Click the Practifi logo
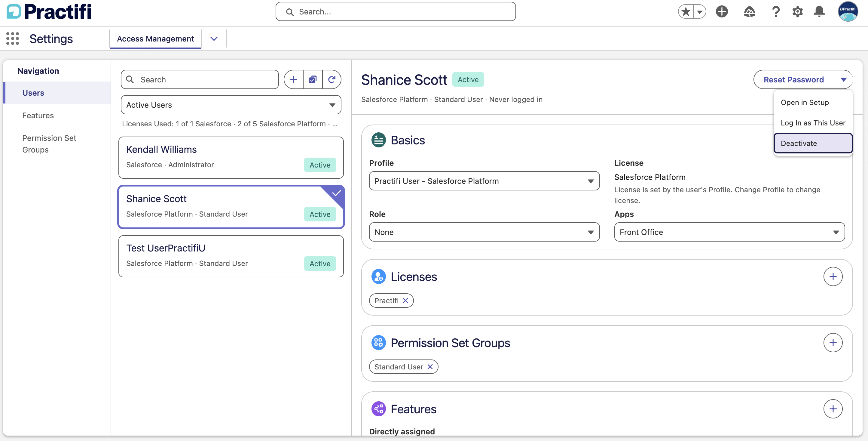Image resolution: width=868 pixels, height=441 pixels. click(x=49, y=11)
